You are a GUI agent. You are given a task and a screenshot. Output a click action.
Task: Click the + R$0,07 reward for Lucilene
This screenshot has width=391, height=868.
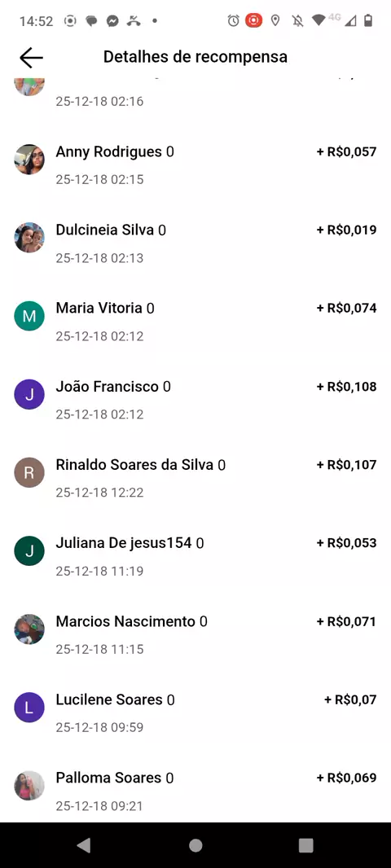pos(350,699)
